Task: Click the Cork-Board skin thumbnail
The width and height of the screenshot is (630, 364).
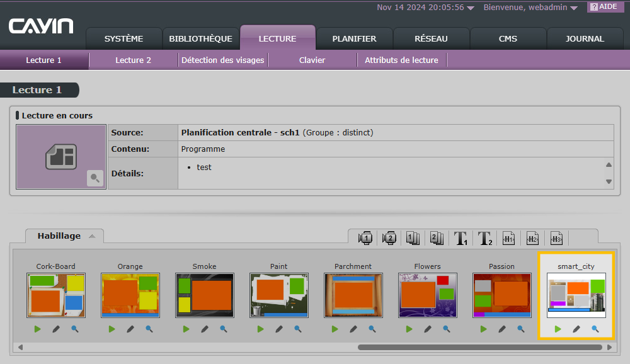Action: (x=56, y=295)
